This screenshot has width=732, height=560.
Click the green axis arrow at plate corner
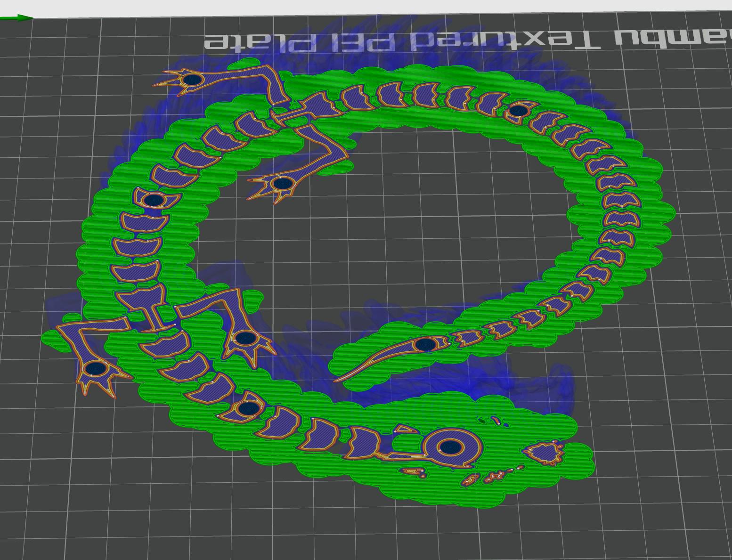[19, 18]
